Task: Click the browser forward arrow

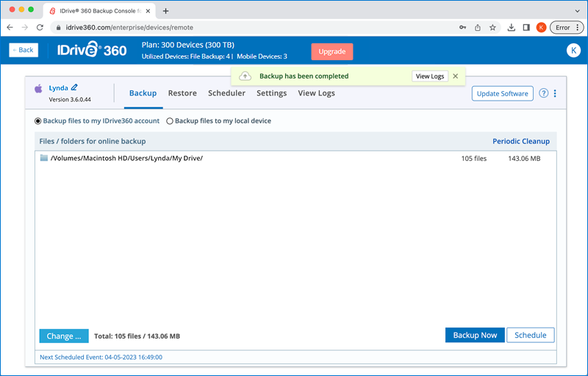Action: [25, 27]
